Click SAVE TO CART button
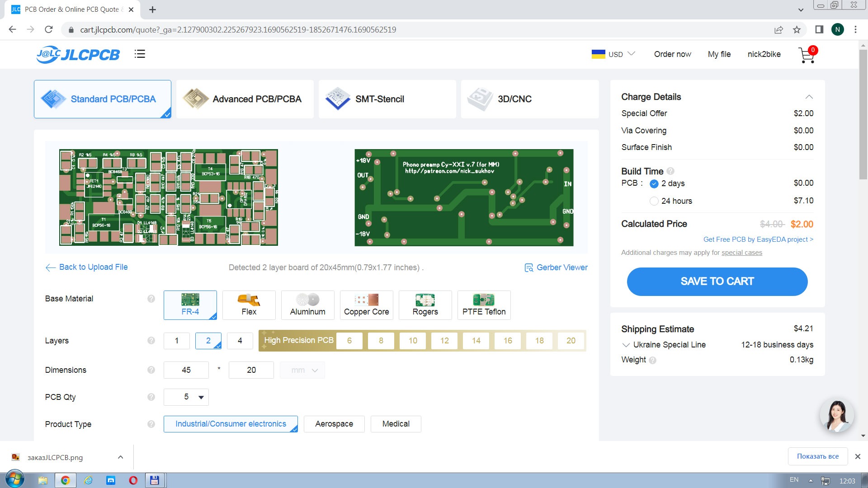This screenshot has width=868, height=488. click(x=717, y=282)
